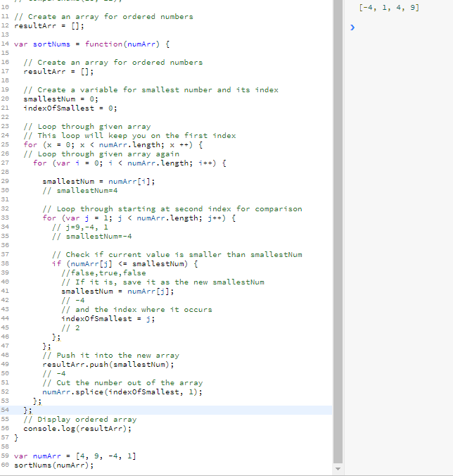Click 'smallestNum = numArr[i];' line
The image size is (453, 476).
98,181
